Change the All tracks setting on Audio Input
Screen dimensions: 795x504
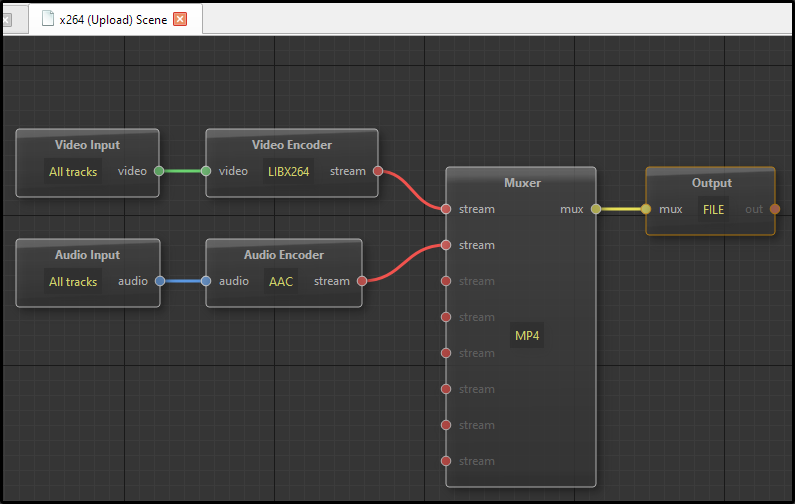coord(74,281)
